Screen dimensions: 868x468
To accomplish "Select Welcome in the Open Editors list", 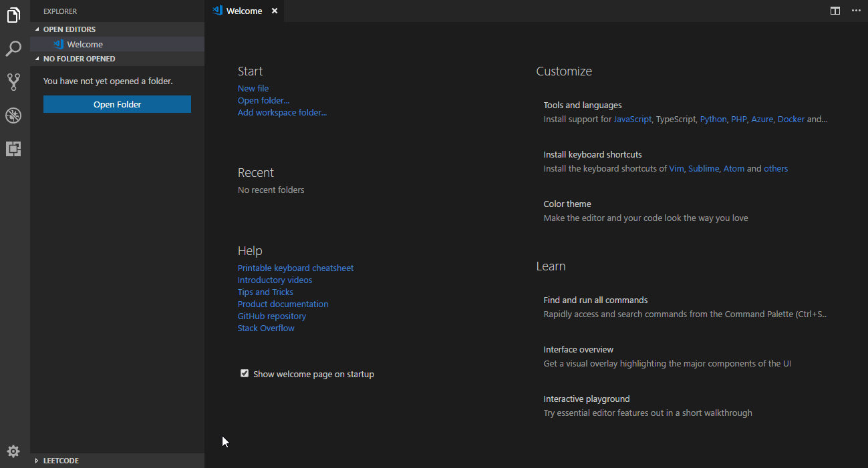I will [85, 45].
